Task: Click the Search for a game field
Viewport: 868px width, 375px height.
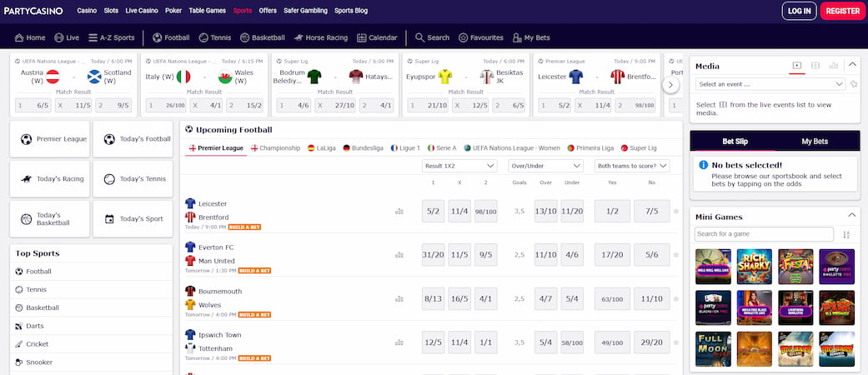Action: tap(764, 234)
